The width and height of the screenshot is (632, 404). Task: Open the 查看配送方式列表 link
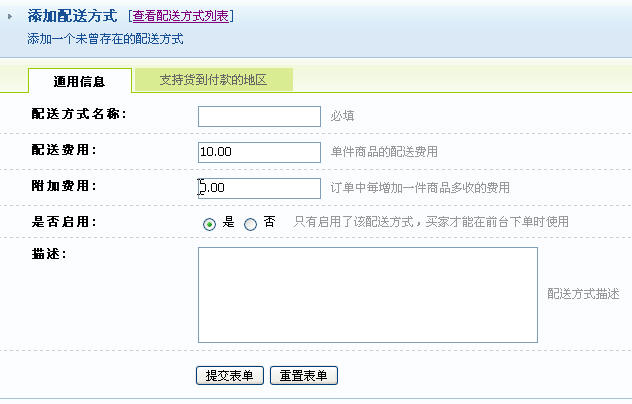180,17
